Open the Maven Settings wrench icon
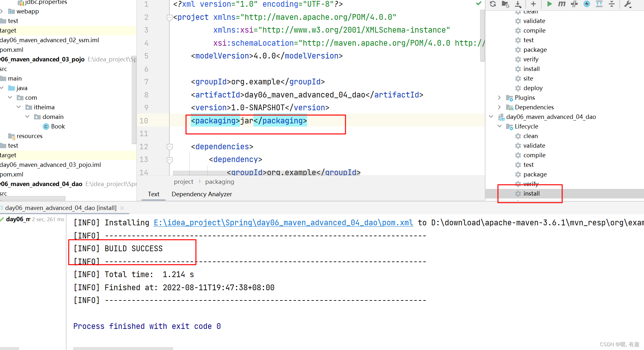644x350 pixels. click(x=628, y=4)
